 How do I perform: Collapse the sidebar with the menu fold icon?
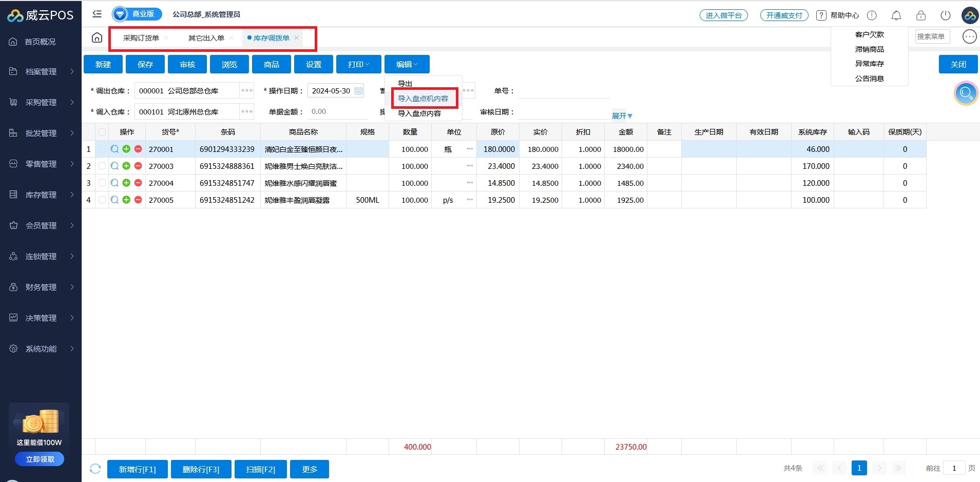pos(97,14)
